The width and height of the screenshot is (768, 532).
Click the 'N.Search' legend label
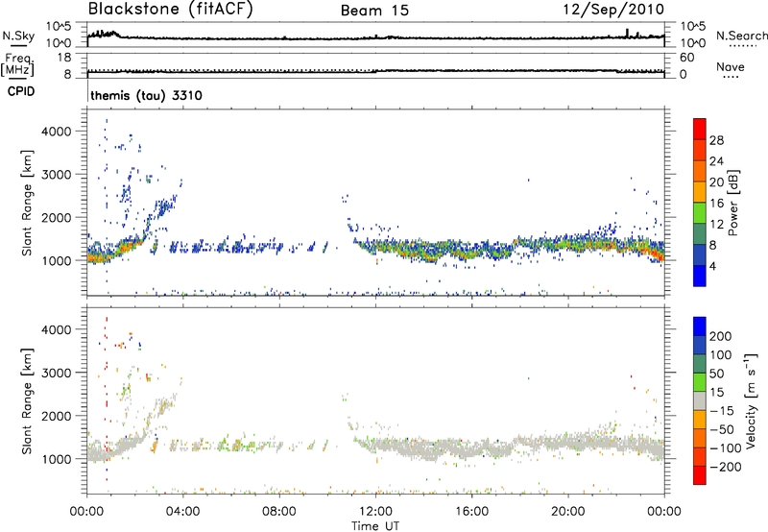point(741,36)
